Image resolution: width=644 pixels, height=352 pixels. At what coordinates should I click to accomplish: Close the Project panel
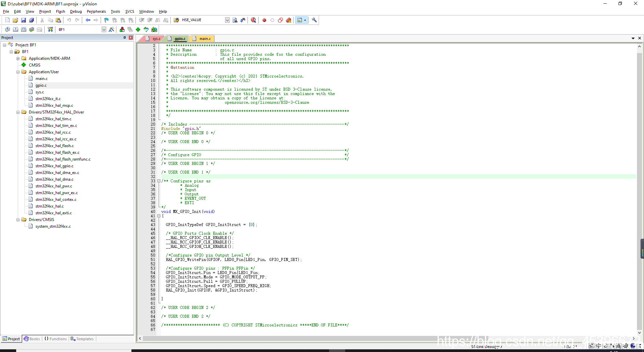131,38
